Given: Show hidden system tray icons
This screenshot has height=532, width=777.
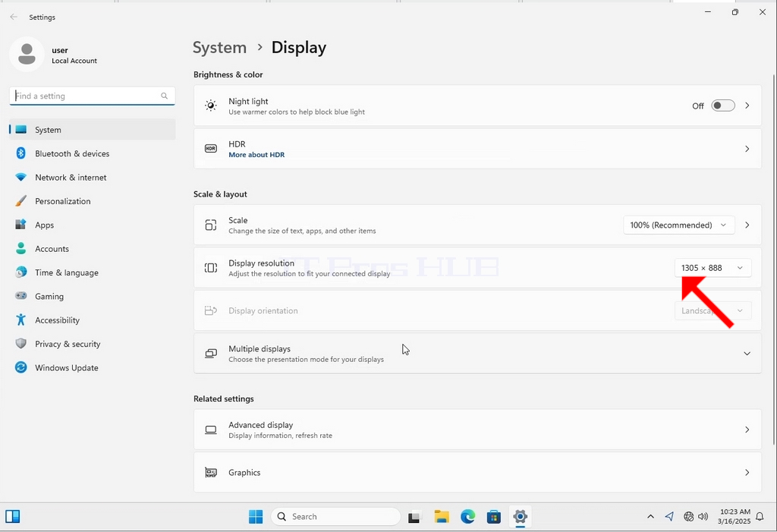Looking at the screenshot, I should click(x=650, y=517).
